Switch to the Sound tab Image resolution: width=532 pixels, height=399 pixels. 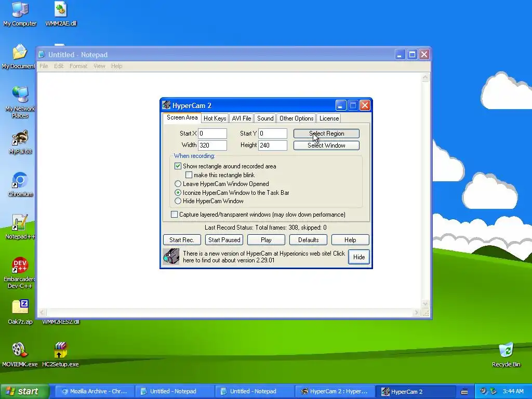point(265,118)
